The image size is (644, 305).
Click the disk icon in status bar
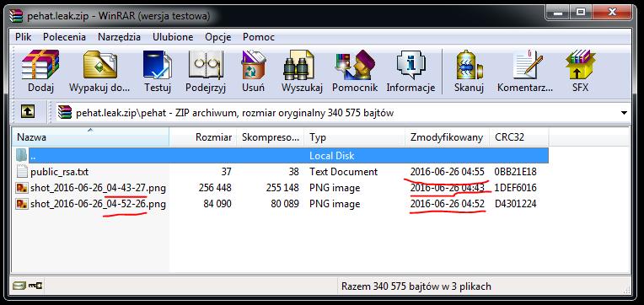pyautogui.click(x=19, y=286)
